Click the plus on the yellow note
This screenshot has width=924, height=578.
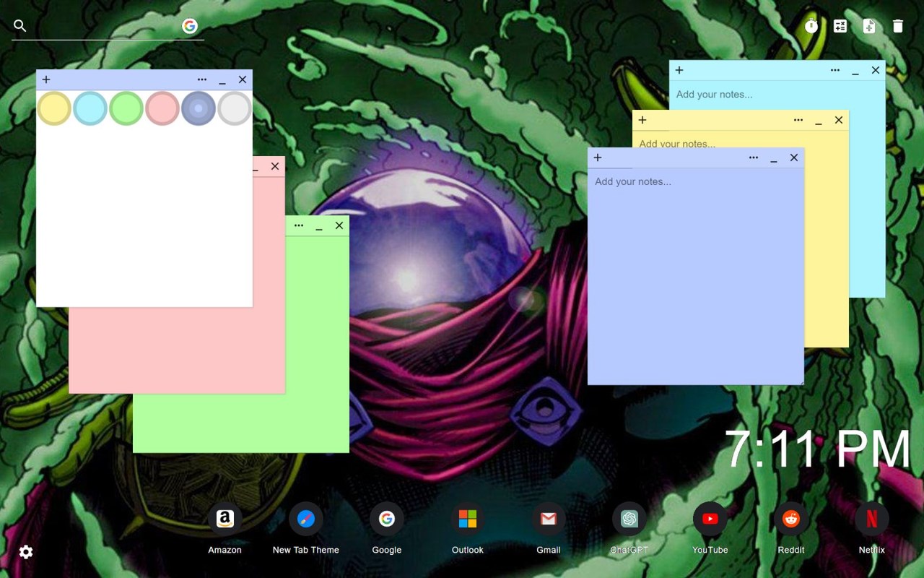[642, 120]
